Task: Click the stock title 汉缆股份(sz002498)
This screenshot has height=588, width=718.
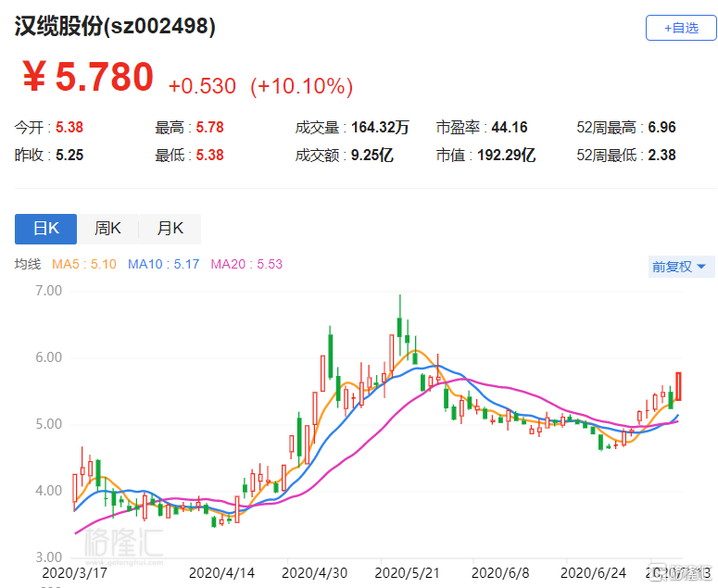Action: tap(115, 26)
